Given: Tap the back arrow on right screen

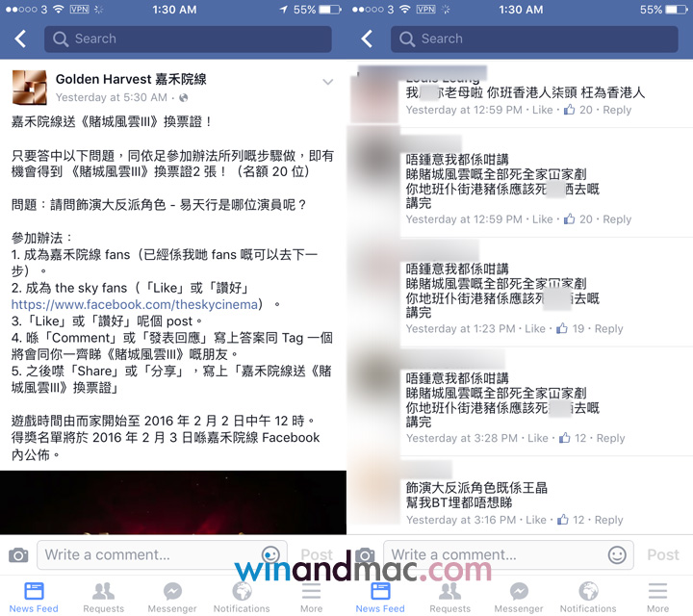Looking at the screenshot, I should [x=367, y=38].
